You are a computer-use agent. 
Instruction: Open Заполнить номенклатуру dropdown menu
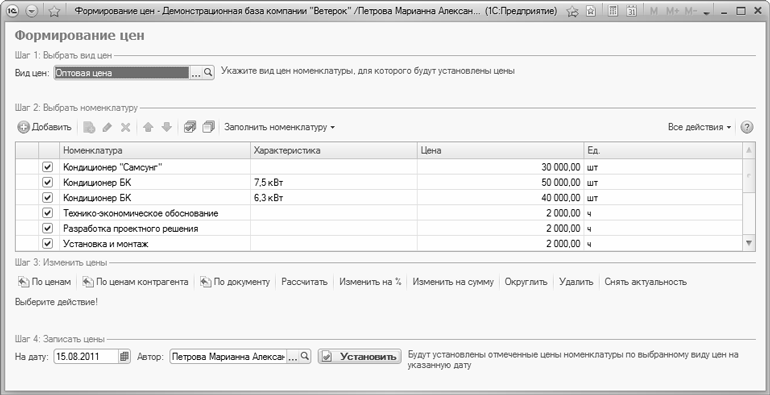coord(279,127)
